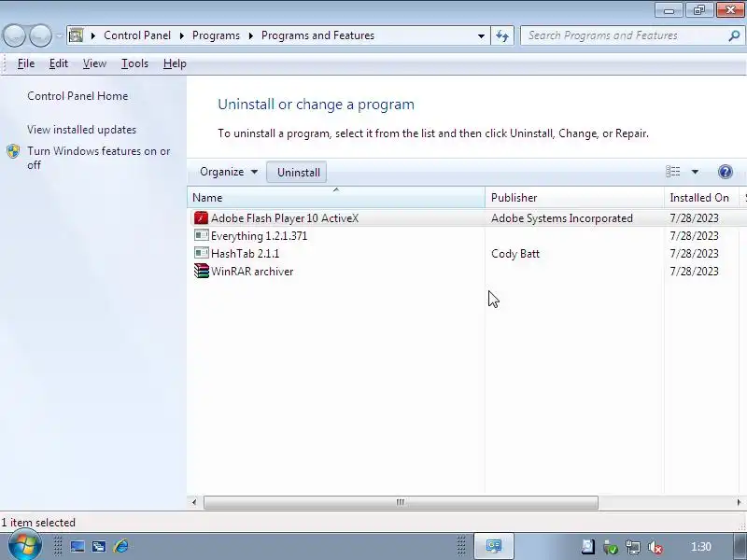Click the change view icon
This screenshot has height=560, width=747.
(672, 172)
